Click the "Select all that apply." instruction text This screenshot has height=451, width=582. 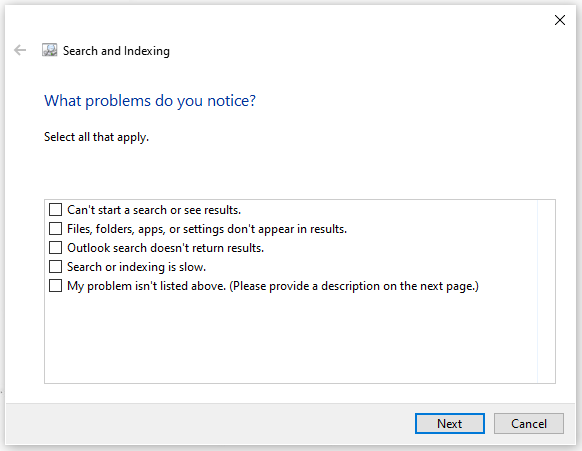click(97, 137)
